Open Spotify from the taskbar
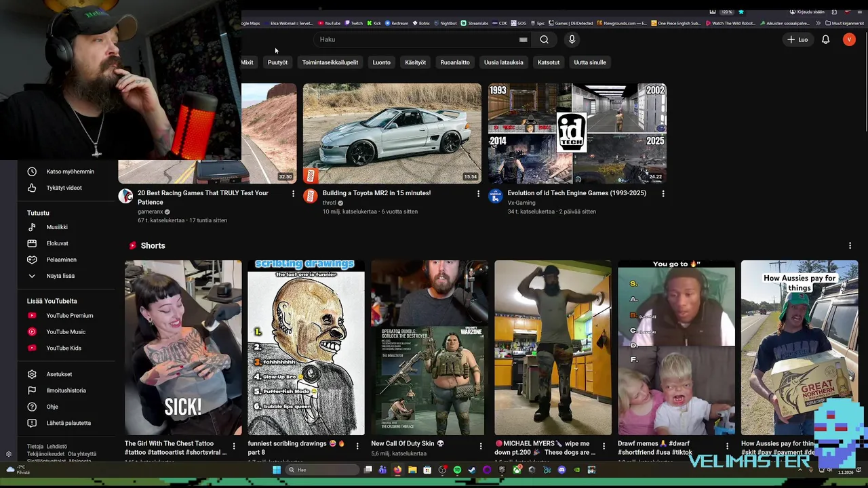This screenshot has height=488, width=868. [457, 470]
